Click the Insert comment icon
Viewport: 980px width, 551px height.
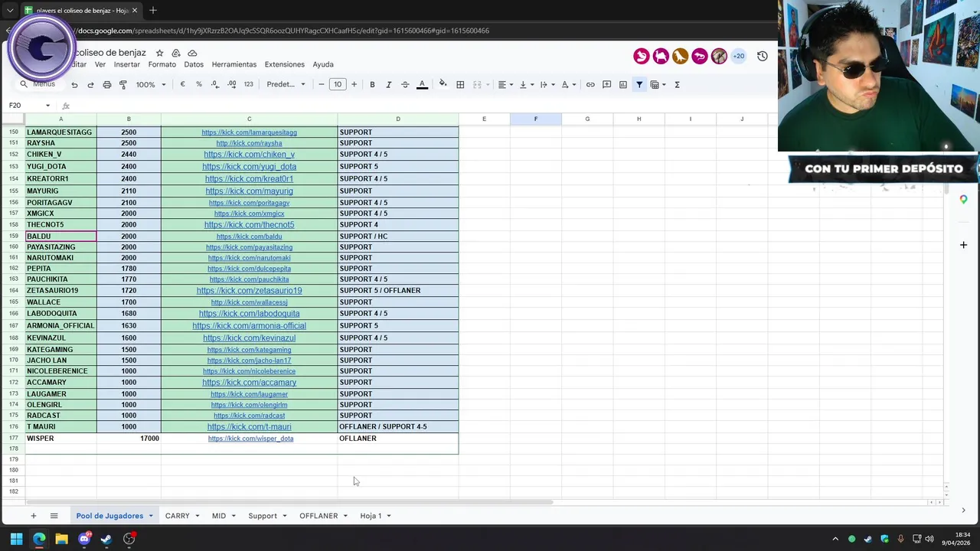point(606,84)
